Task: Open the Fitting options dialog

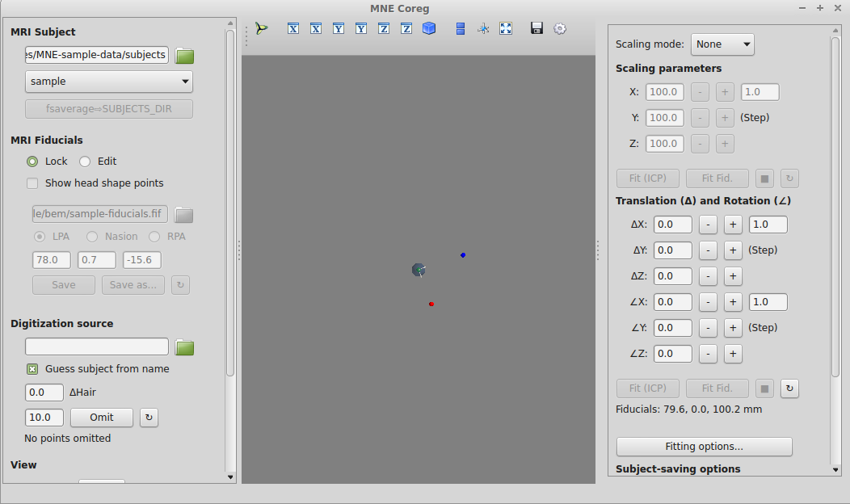Action: pyautogui.click(x=704, y=447)
